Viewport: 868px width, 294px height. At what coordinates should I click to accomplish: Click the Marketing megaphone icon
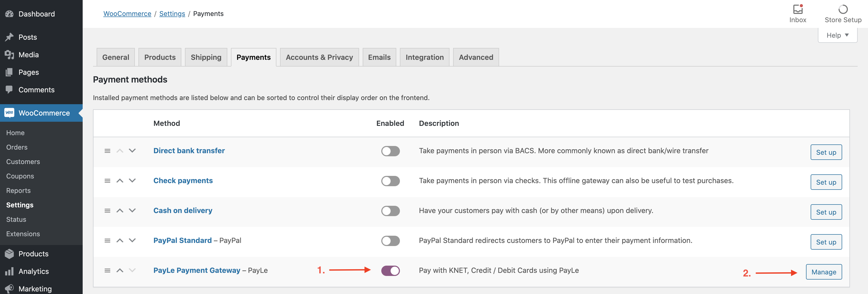pos(10,289)
